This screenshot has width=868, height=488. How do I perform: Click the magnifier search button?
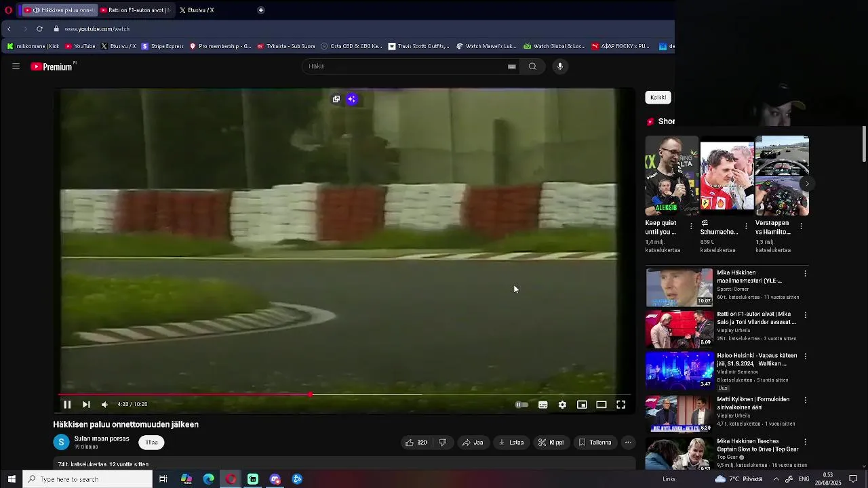(532, 66)
